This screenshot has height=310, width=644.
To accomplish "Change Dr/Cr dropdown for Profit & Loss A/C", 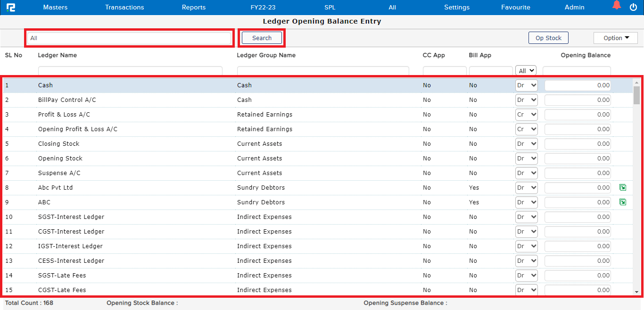I will [x=526, y=115].
